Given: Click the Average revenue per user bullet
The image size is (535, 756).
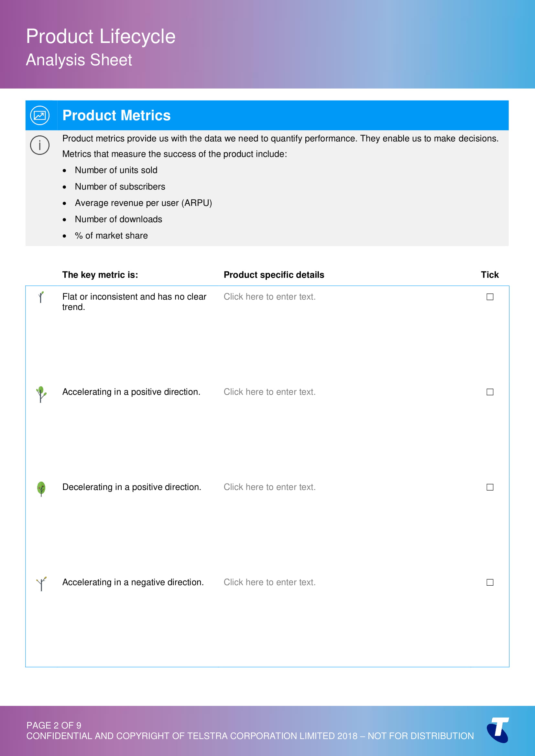Looking at the screenshot, I should pyautogui.click(x=143, y=203).
